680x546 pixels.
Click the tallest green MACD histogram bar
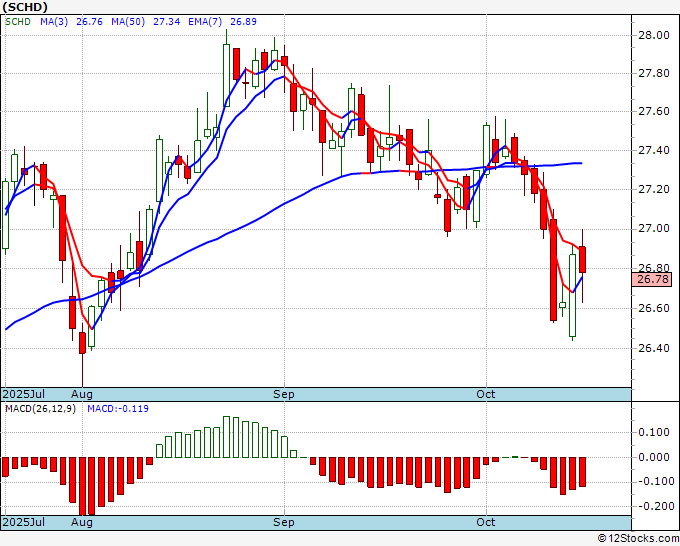[226, 437]
